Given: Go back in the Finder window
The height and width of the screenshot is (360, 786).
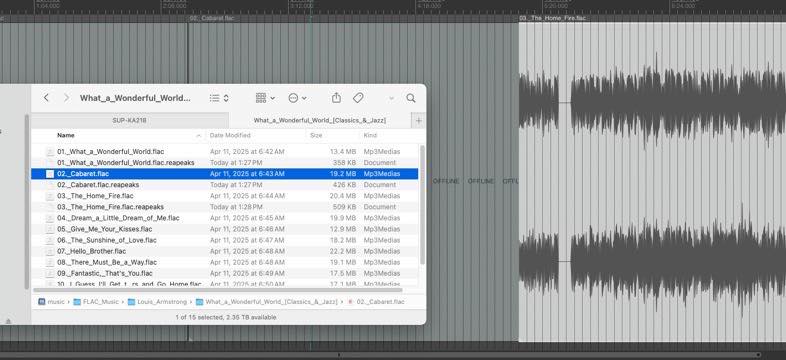Looking at the screenshot, I should click(46, 98).
